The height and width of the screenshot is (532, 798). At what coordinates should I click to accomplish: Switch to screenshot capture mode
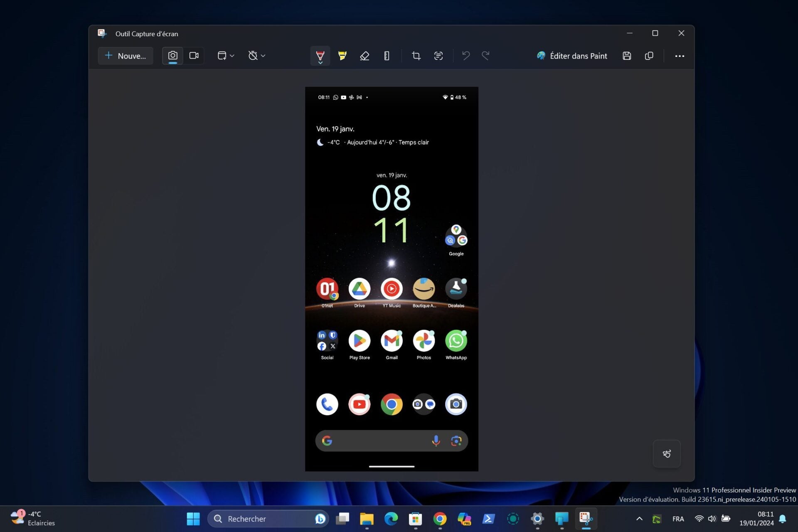[172, 56]
